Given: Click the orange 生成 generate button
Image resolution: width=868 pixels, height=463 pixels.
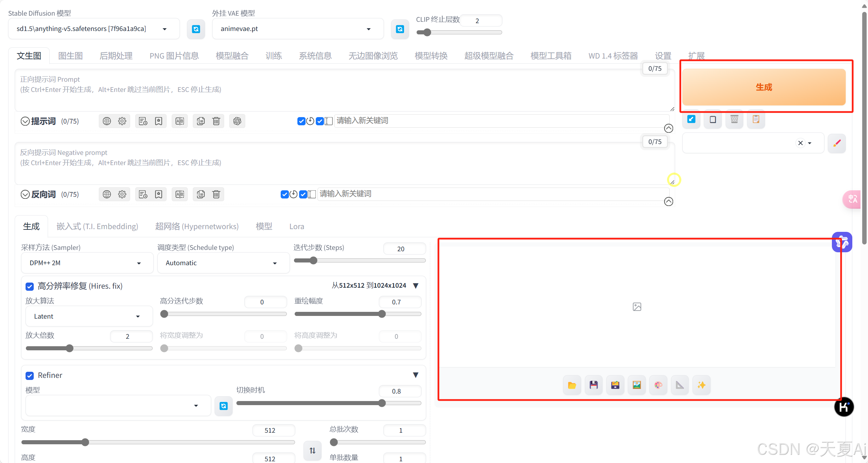Looking at the screenshot, I should point(763,87).
